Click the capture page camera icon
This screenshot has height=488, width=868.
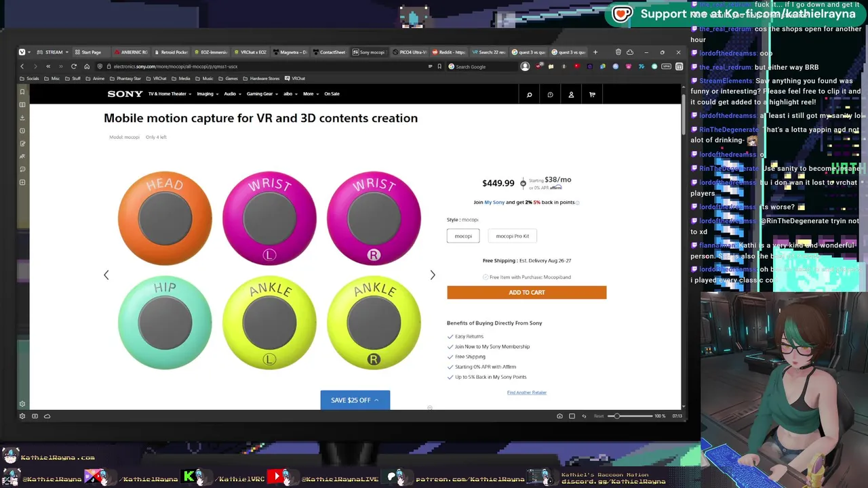559,416
